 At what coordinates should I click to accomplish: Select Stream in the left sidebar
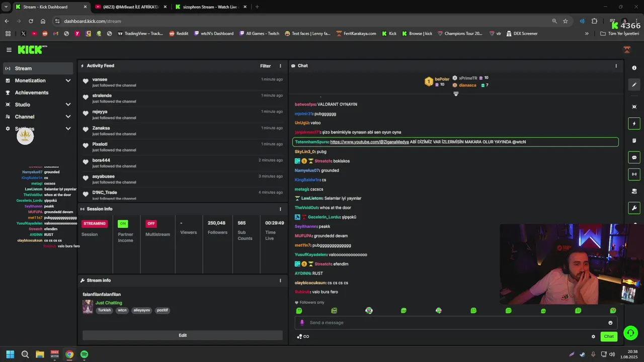point(38,68)
